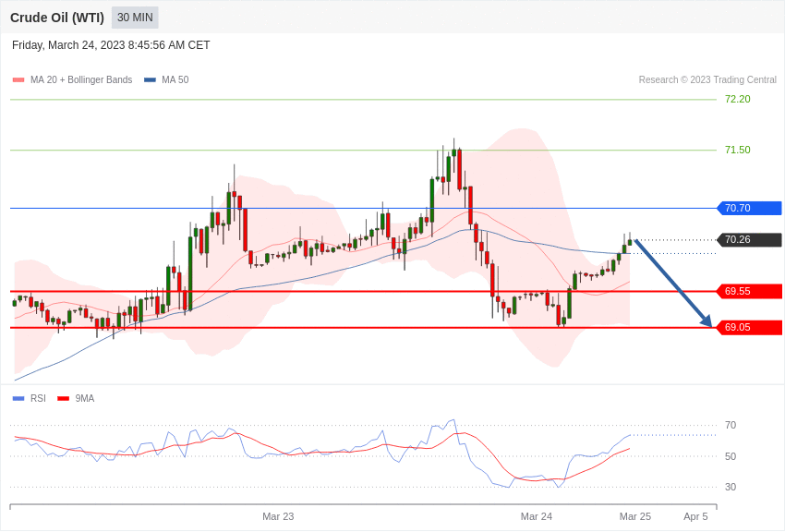The height and width of the screenshot is (532, 785).
Task: Click the Mar 23 date axis label
Action: (278, 516)
